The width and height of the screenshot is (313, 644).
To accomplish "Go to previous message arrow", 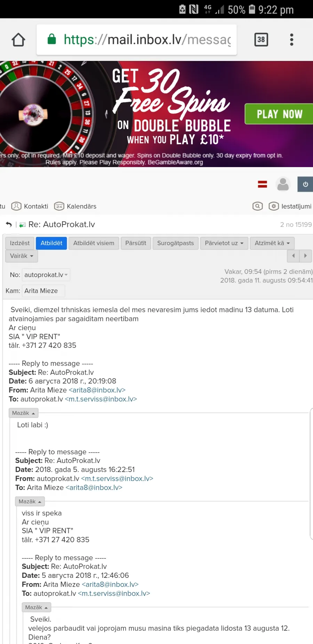I will [x=293, y=256].
